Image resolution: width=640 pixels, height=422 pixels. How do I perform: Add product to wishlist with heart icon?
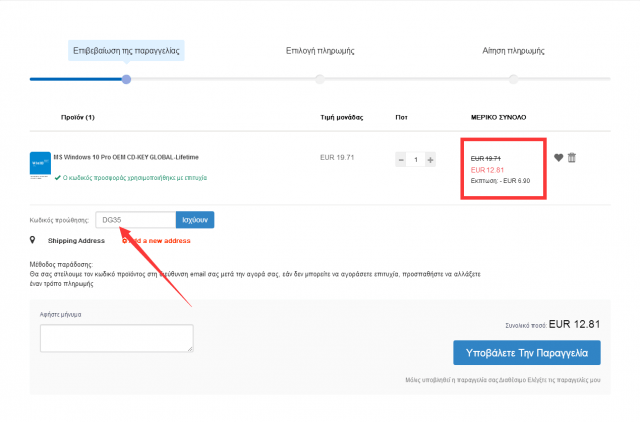point(558,157)
